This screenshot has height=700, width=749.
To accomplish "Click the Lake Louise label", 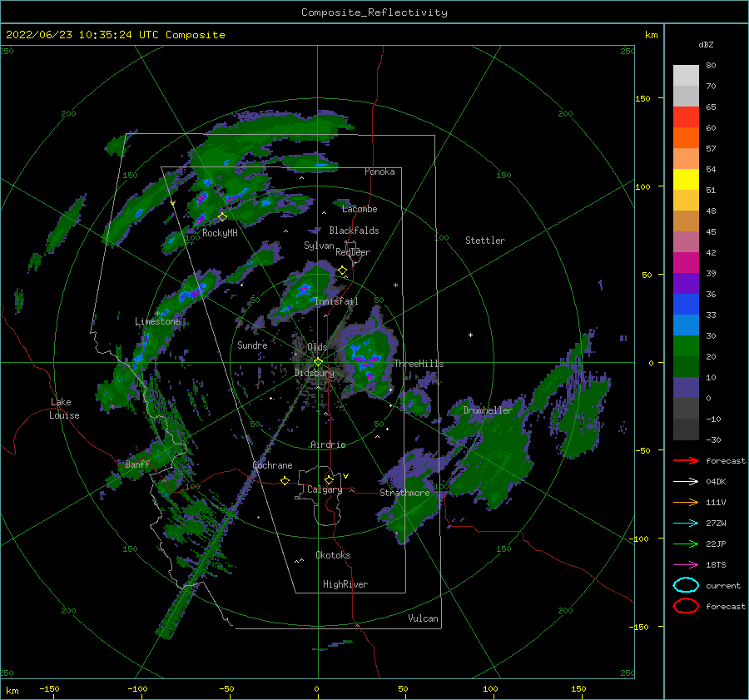I will (x=64, y=409).
